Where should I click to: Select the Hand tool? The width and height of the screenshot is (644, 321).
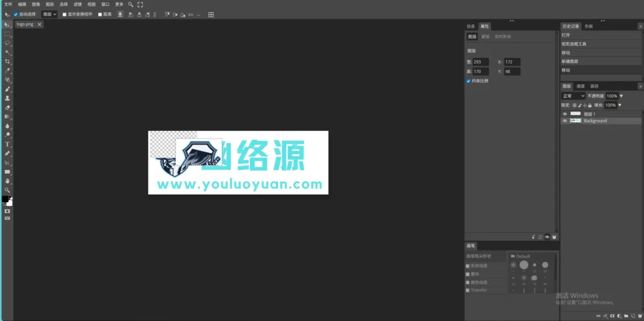[8, 181]
